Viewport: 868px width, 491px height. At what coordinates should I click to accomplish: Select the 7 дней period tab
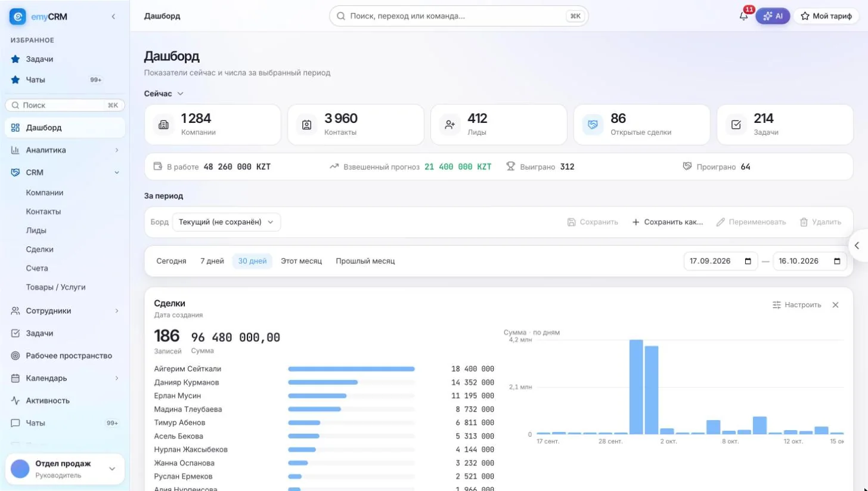coord(212,261)
